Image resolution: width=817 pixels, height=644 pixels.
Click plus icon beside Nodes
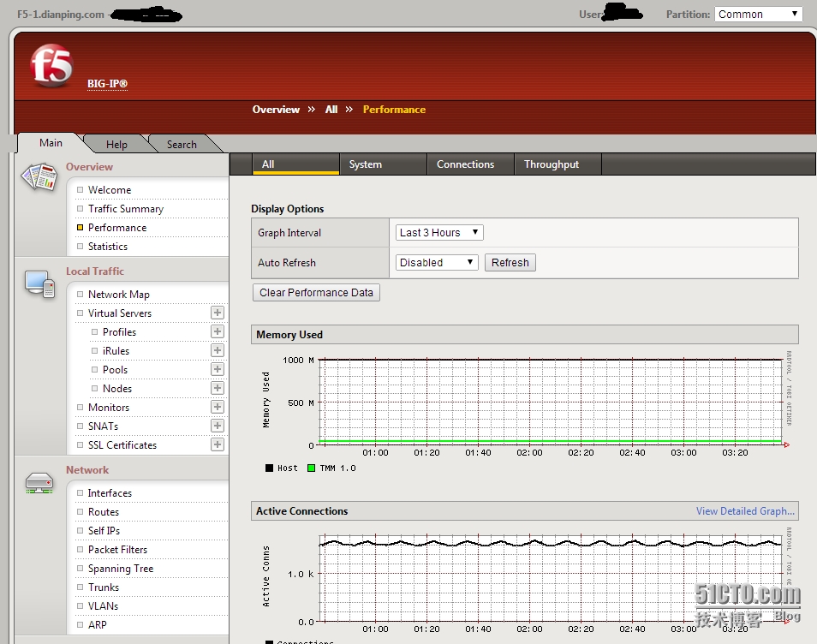[218, 388]
